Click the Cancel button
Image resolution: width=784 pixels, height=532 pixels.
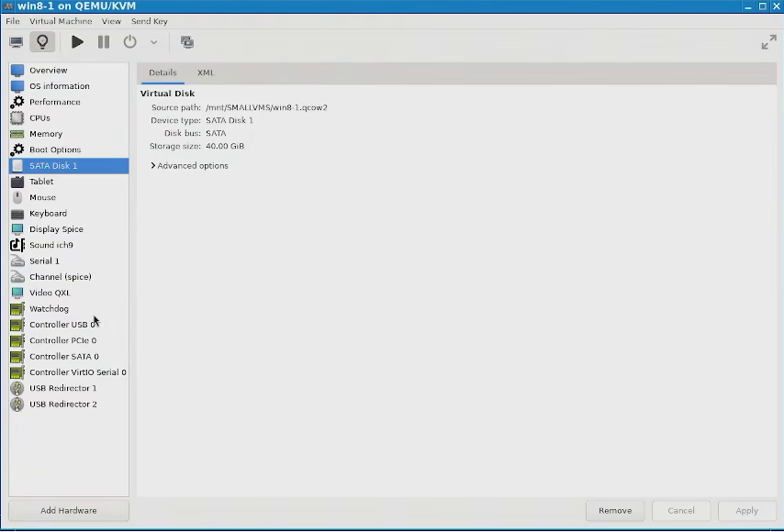coord(681,511)
